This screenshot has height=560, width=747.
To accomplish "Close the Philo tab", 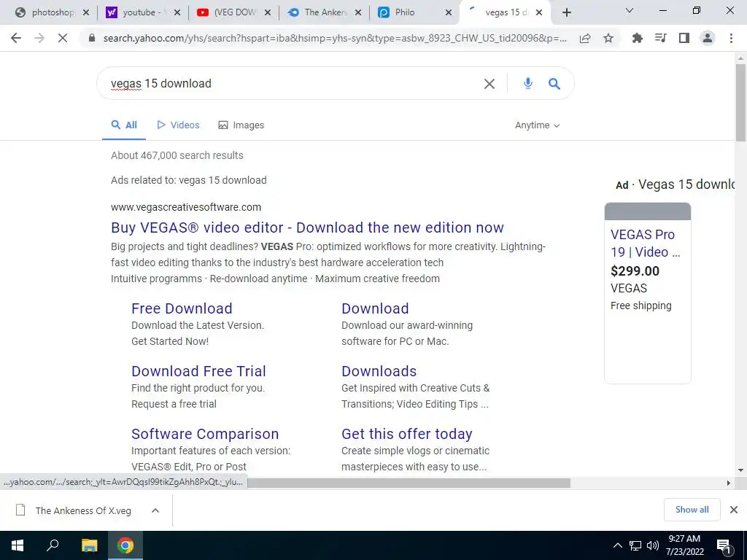I will [449, 12].
